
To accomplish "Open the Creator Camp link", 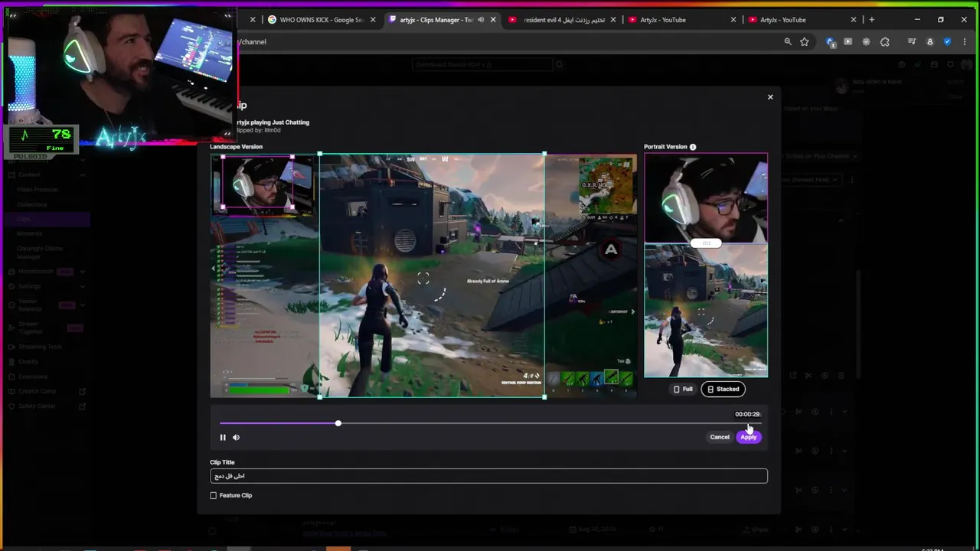I will [x=37, y=392].
